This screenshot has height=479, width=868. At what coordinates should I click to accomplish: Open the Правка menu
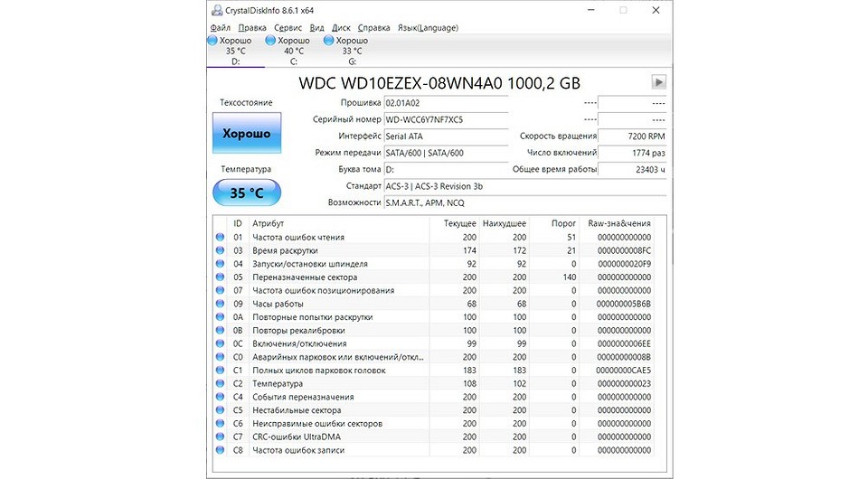click(x=252, y=28)
